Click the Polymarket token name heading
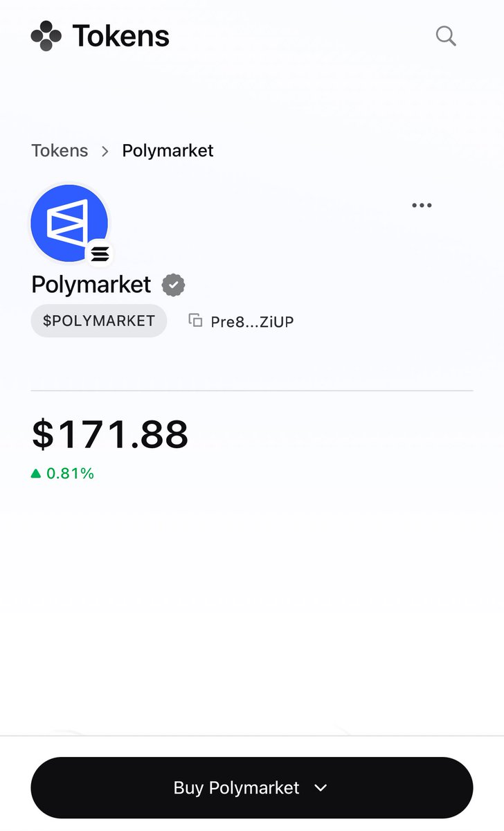The width and height of the screenshot is (504, 831). point(91,285)
